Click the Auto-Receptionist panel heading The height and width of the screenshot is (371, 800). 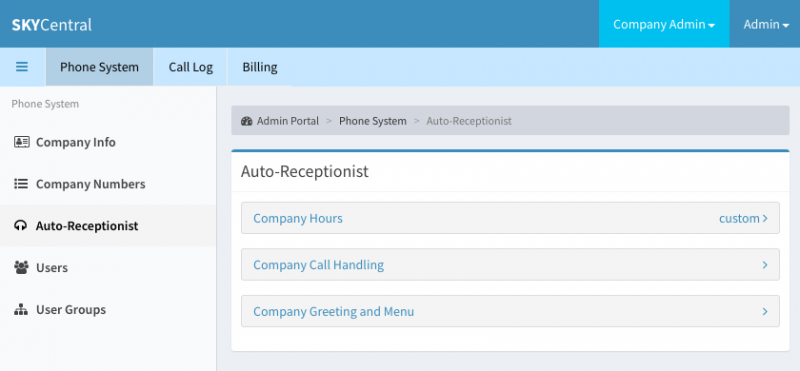pos(305,171)
